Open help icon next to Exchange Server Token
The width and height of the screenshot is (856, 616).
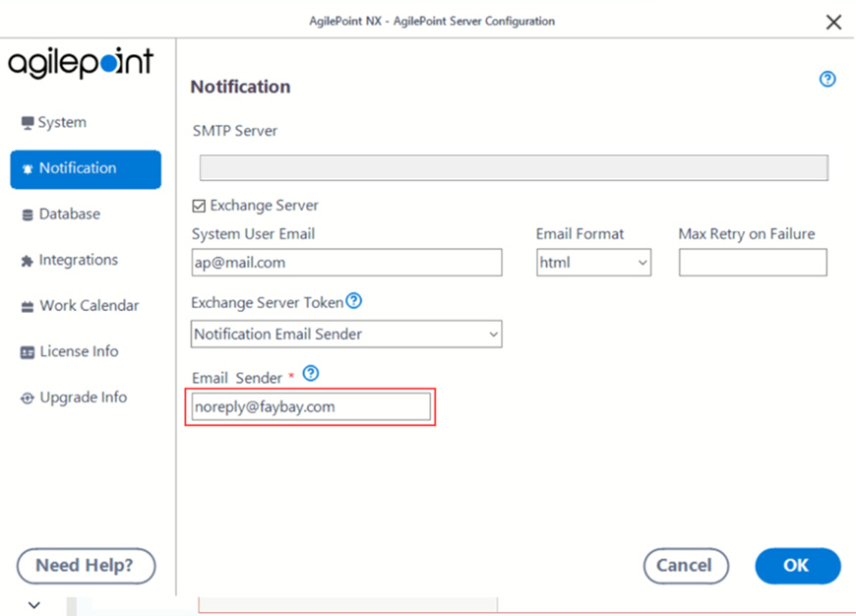[x=354, y=300]
